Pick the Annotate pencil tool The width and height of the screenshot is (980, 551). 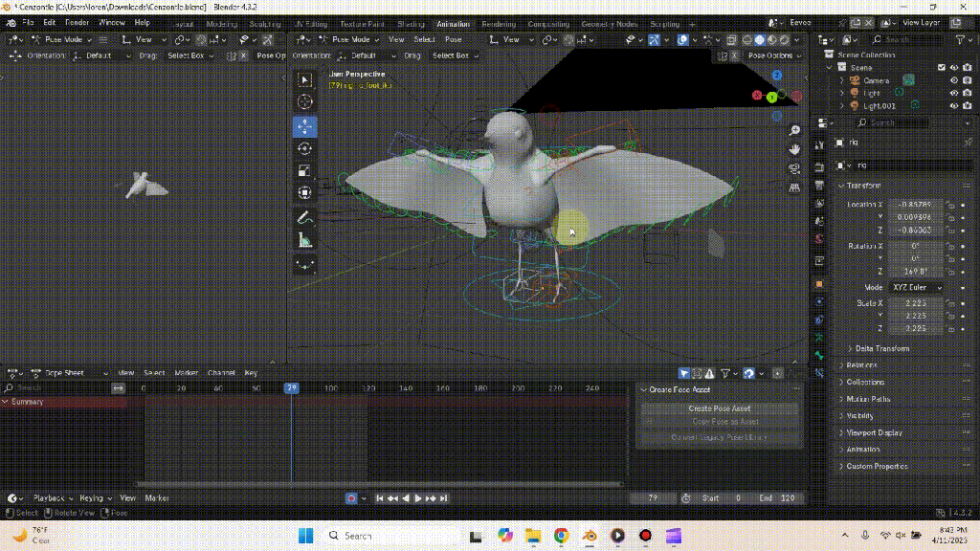tap(305, 217)
